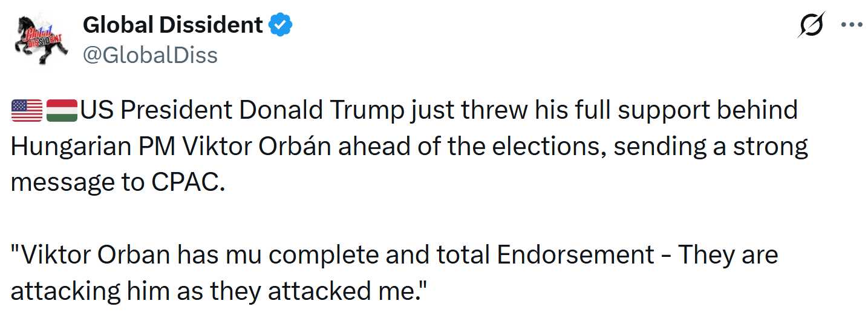The image size is (868, 312).
Task: Click "US President" in the tweet text
Action: 156,111
